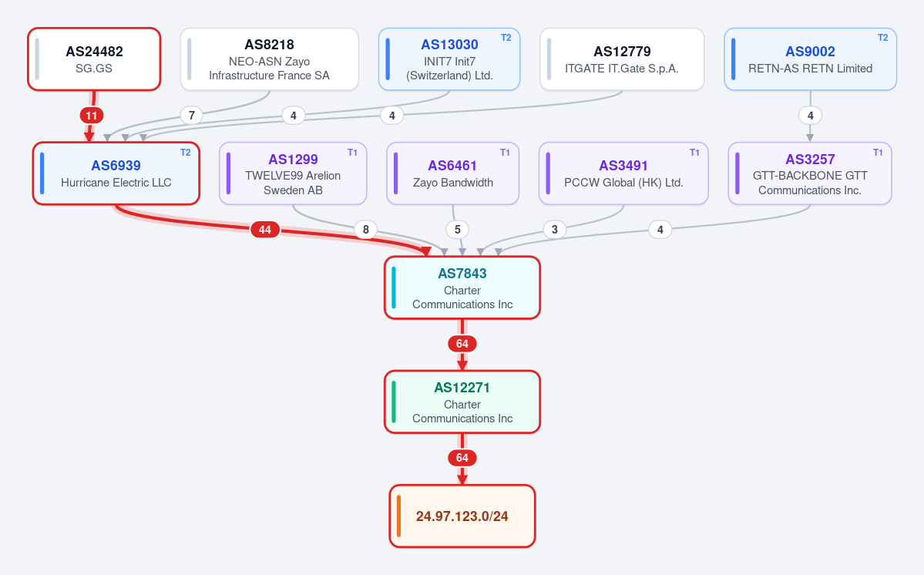924x575 pixels.
Task: Open the AS7843 Charter Communications node
Action: (x=462, y=288)
